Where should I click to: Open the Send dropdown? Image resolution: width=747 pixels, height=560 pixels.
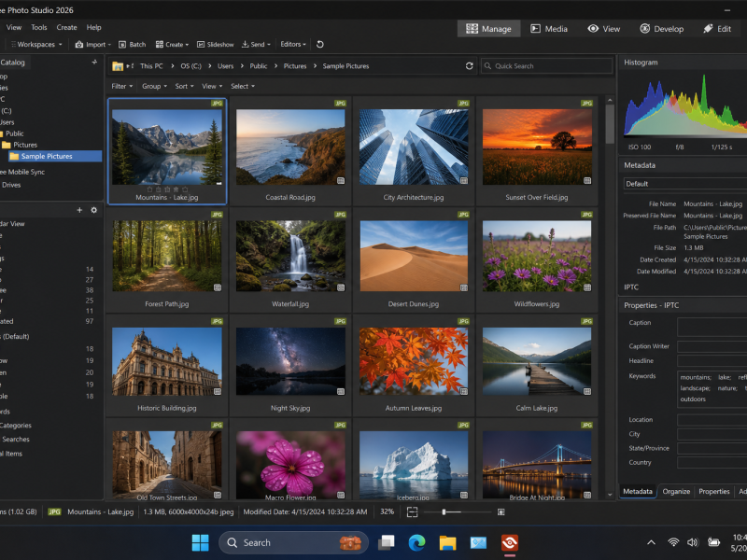tap(256, 44)
